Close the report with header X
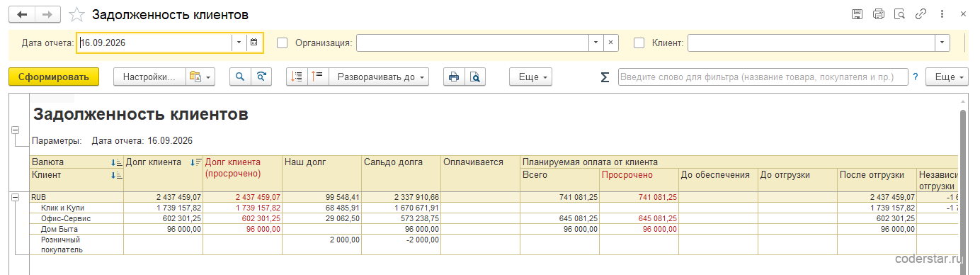980x275 pixels. (x=964, y=14)
